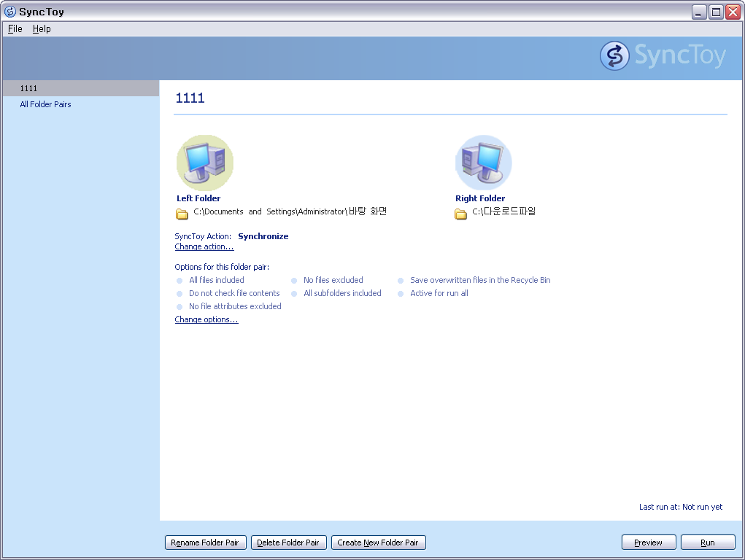The height and width of the screenshot is (560, 745).
Task: Click No file attributes excluded option
Action: pos(235,306)
